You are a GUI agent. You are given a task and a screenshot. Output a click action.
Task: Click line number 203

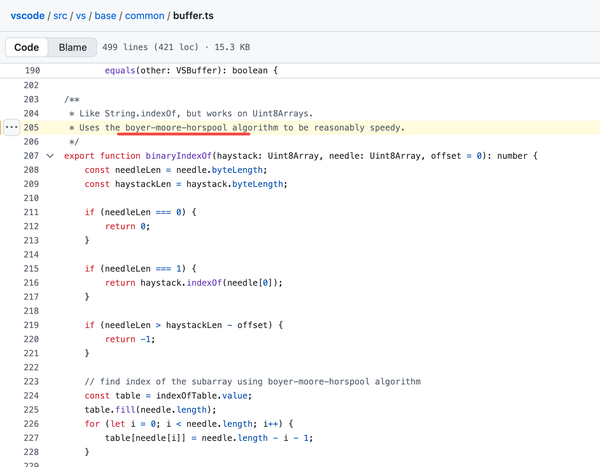pyautogui.click(x=31, y=99)
